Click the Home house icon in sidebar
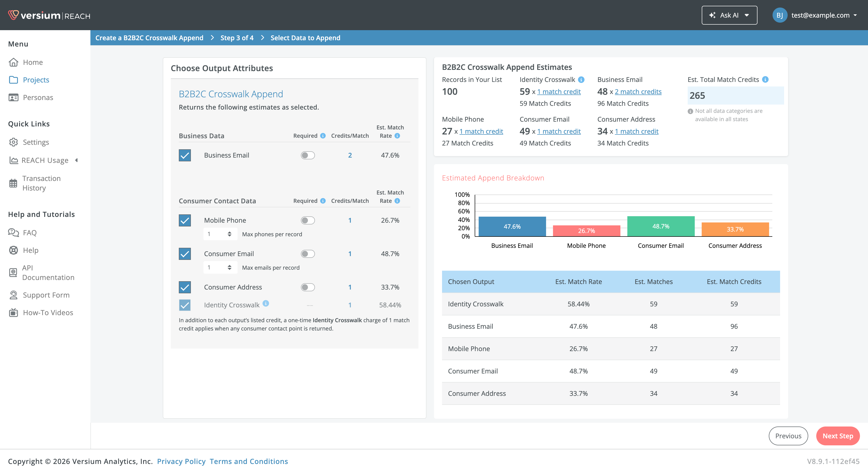 14,62
